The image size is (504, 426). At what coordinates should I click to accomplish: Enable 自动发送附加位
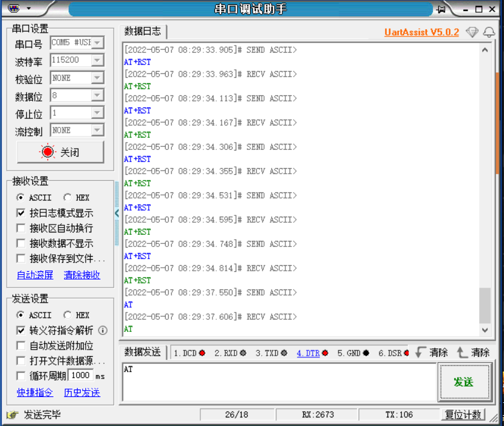[x=21, y=346]
